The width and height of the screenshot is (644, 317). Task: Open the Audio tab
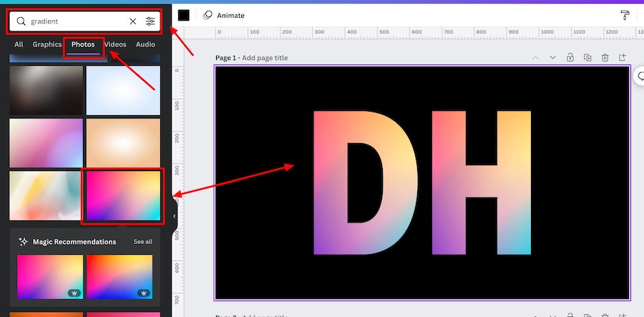click(145, 44)
